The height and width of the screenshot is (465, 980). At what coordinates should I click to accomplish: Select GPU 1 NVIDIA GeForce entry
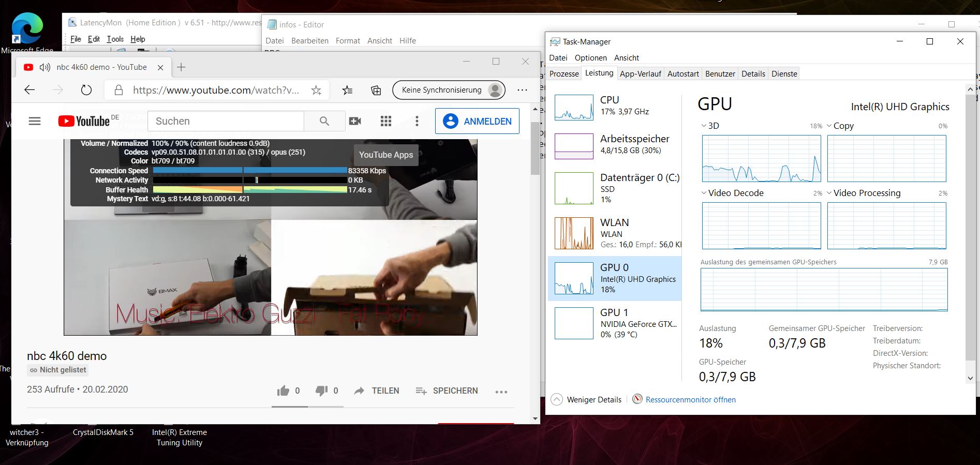tap(615, 323)
